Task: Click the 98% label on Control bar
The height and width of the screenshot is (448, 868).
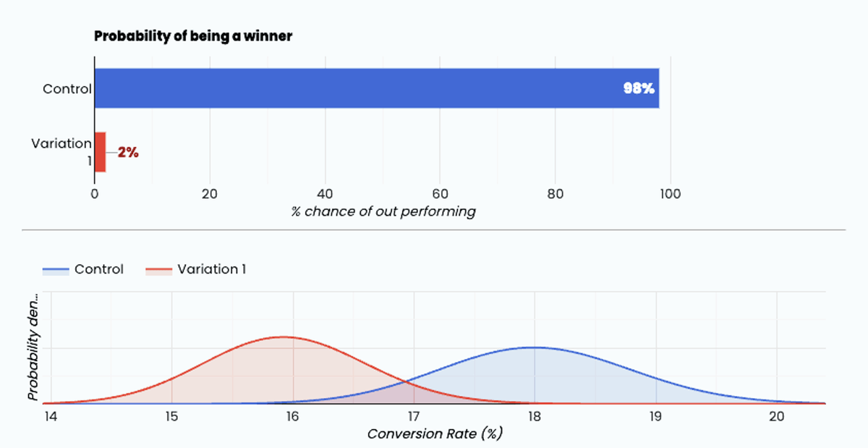Action: point(639,88)
